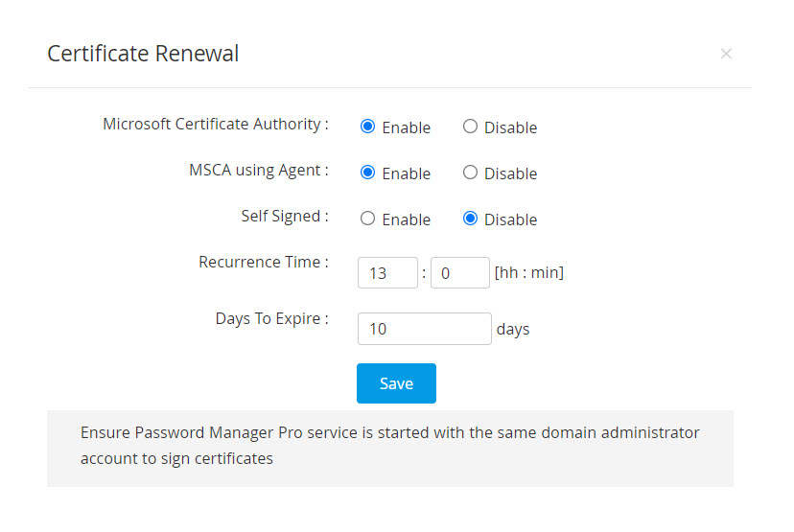Screen dimensions: 794x532
Task: Click the [hh : min] format hint
Action: [528, 273]
